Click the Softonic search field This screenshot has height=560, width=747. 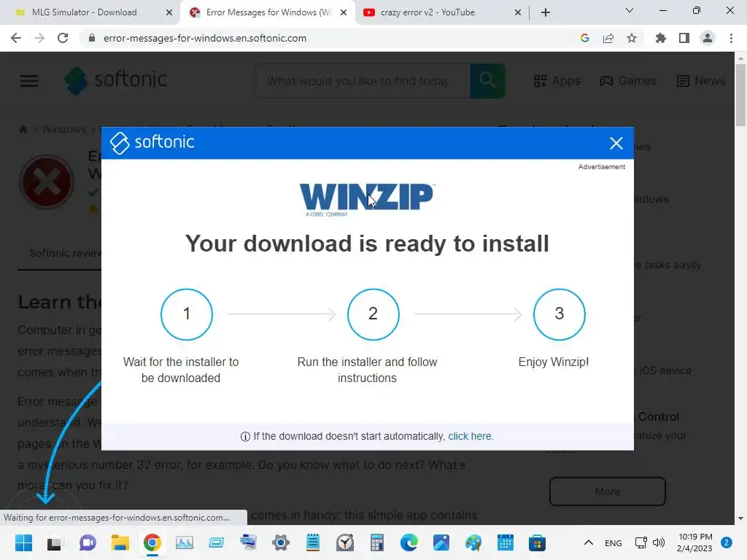tap(362, 81)
